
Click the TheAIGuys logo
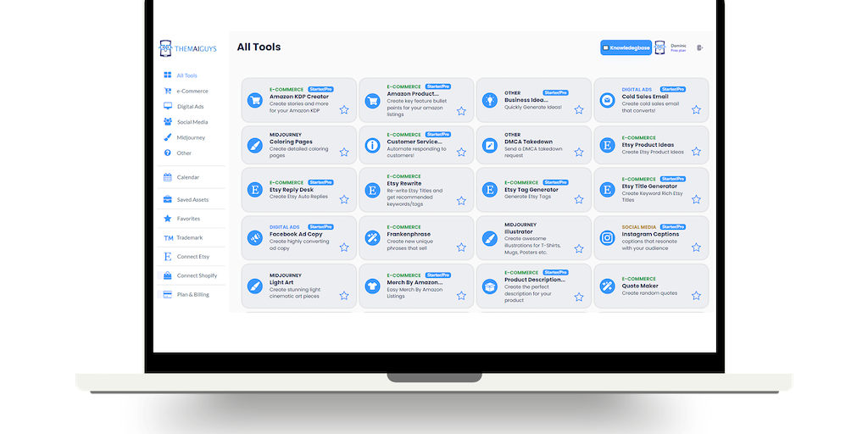[187, 48]
